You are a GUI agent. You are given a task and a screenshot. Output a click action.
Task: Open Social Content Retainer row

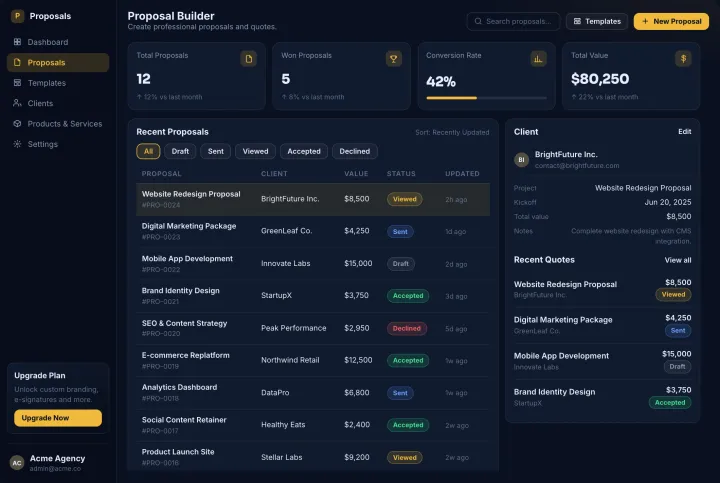pos(313,425)
